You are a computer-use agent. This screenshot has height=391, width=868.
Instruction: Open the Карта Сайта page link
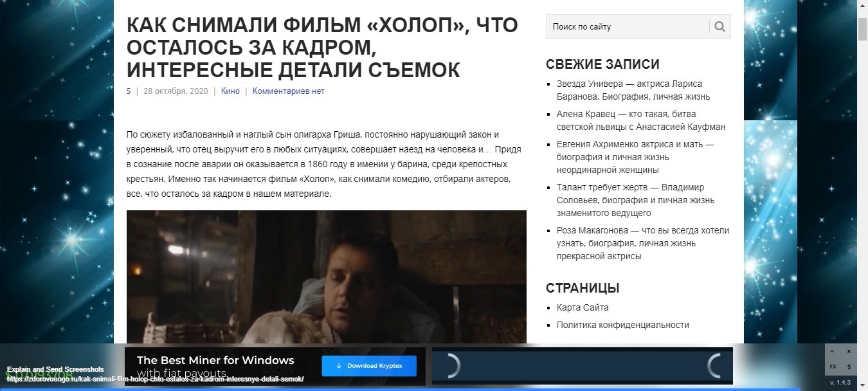click(583, 307)
